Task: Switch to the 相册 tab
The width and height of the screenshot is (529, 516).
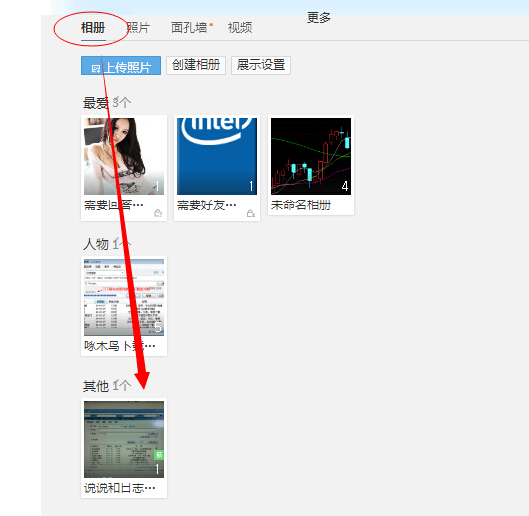Action: [93, 27]
